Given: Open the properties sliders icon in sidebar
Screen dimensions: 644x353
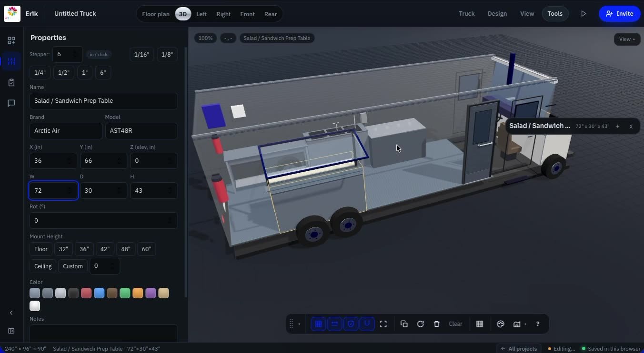Looking at the screenshot, I should 11,61.
